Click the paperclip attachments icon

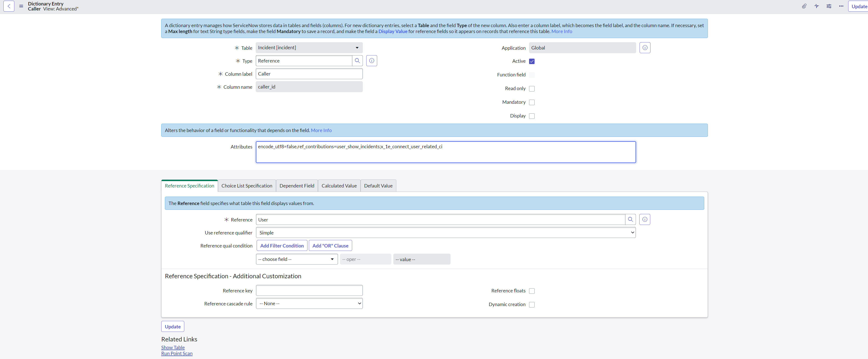(x=804, y=6)
